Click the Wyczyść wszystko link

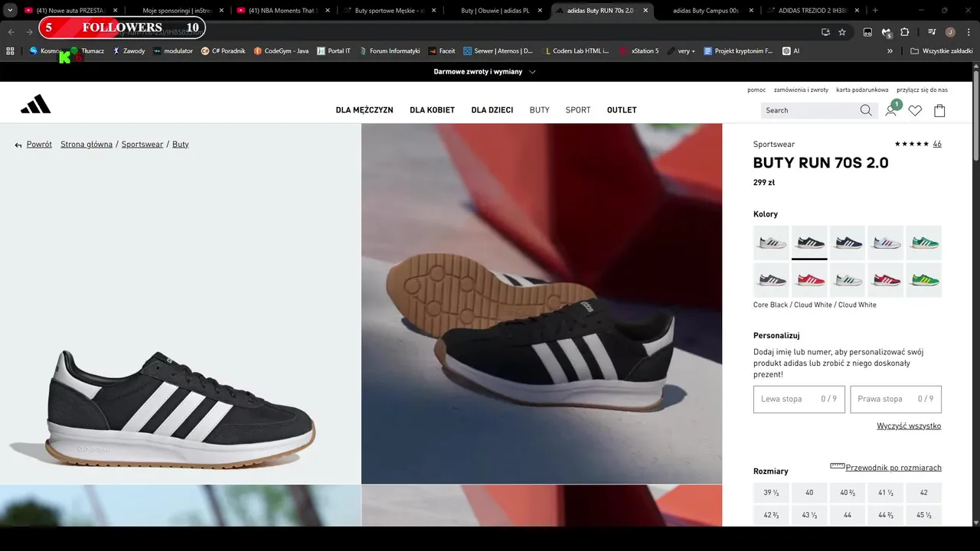pos(909,425)
